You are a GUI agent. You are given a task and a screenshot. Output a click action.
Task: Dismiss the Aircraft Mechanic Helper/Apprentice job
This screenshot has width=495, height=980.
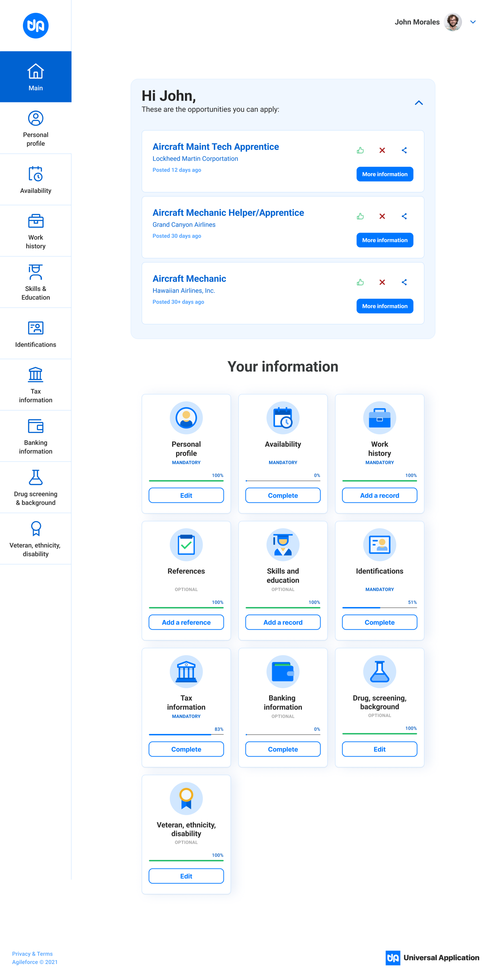click(x=382, y=216)
